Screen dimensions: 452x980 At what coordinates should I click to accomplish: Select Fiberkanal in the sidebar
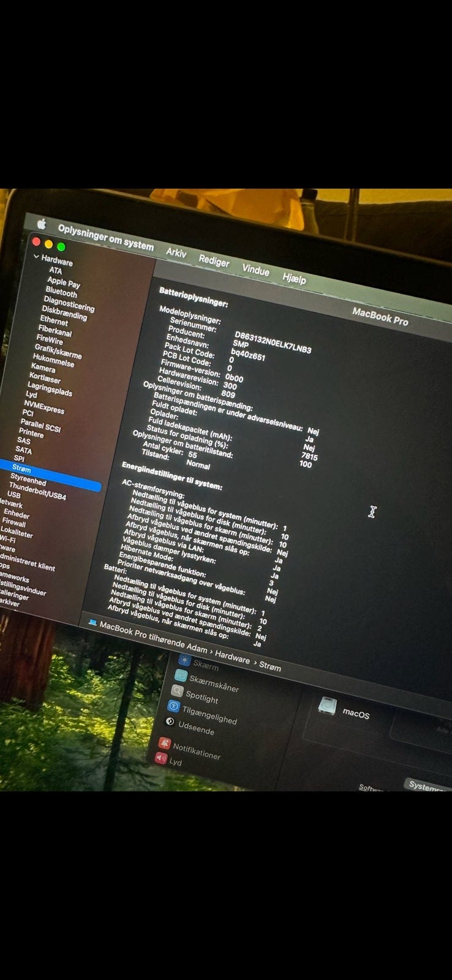[x=55, y=331]
